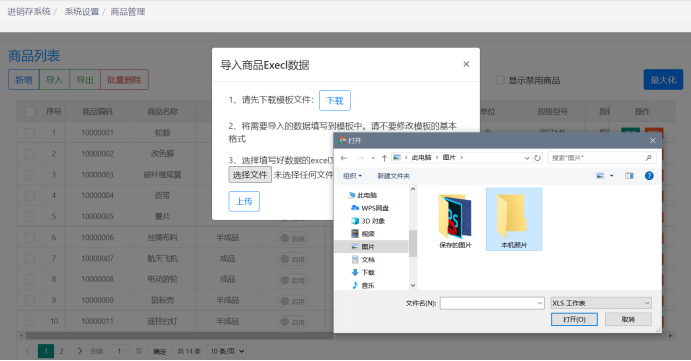Viewport: 691px width, 361px height.
Task: Refresh the file dialog folder view
Action: [x=537, y=158]
